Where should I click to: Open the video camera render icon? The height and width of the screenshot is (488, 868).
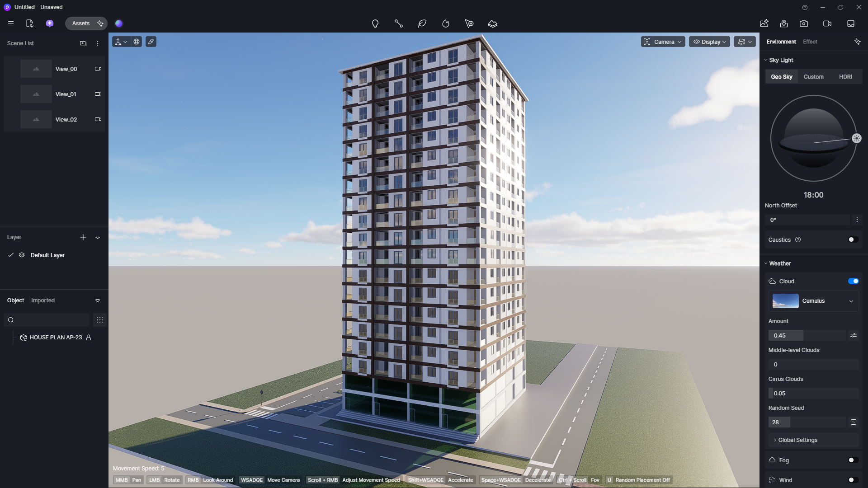(827, 23)
